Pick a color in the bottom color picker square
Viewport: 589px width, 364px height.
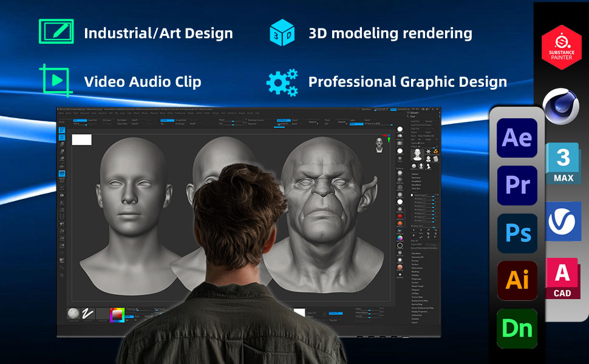[x=117, y=315]
